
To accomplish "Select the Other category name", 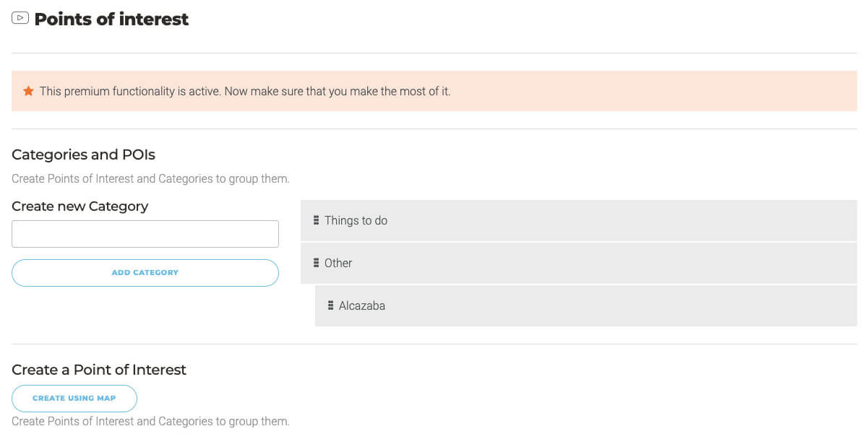I will point(338,264).
